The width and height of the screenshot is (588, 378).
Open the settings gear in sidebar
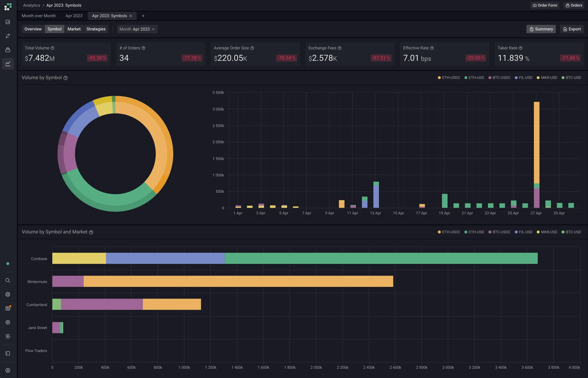[8, 322]
